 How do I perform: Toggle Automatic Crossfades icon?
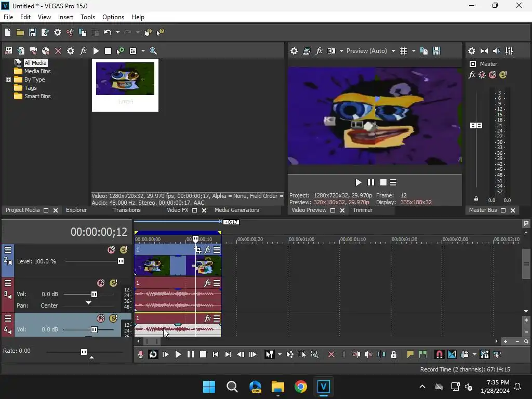(452, 354)
